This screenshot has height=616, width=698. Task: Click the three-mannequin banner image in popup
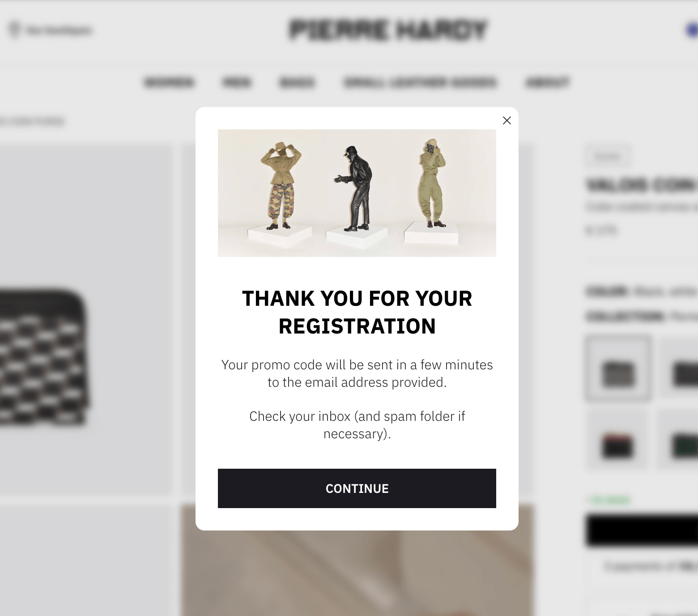(x=357, y=193)
